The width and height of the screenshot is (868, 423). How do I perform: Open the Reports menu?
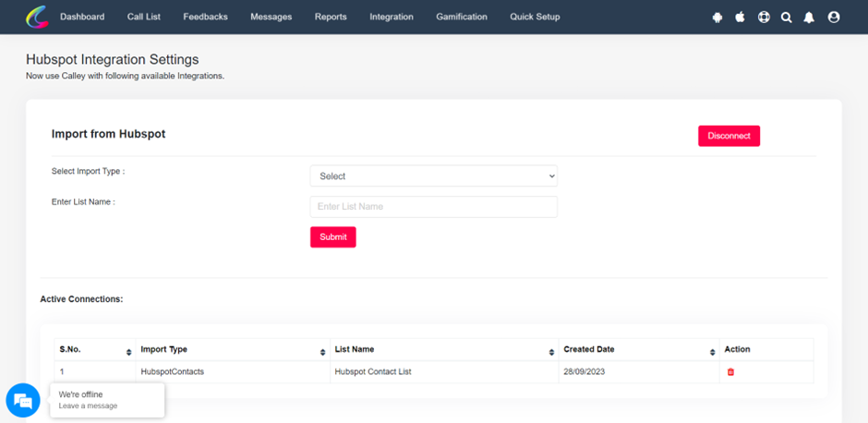click(x=331, y=18)
